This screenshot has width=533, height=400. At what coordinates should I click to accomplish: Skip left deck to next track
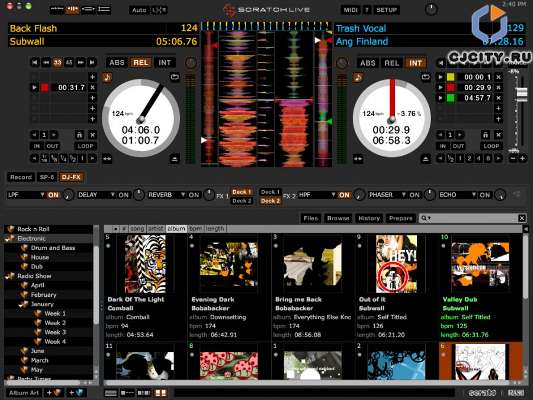[x=92, y=62]
